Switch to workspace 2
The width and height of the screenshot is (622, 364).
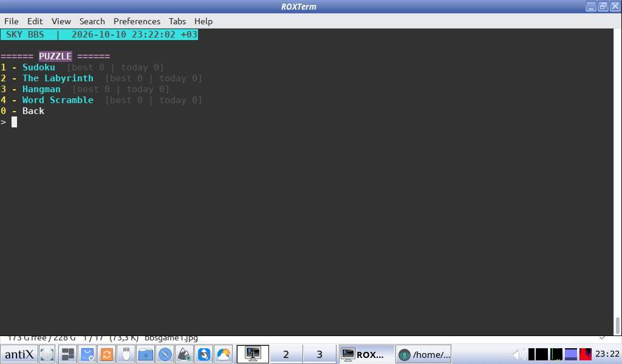tap(286, 354)
